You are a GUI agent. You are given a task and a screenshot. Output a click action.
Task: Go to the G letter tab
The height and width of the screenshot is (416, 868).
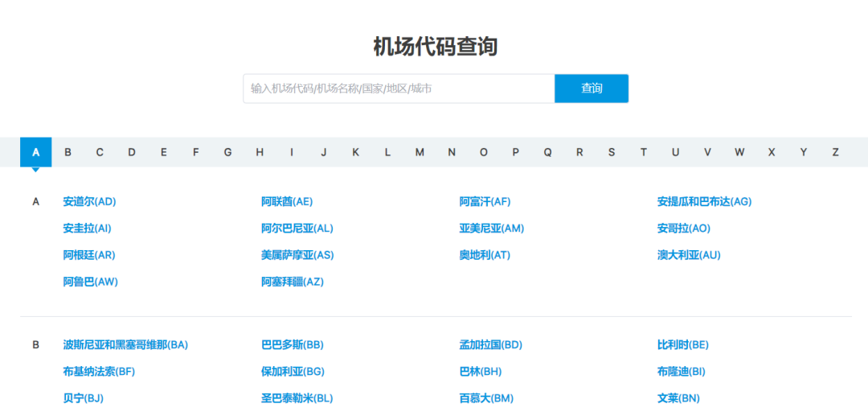coord(227,152)
